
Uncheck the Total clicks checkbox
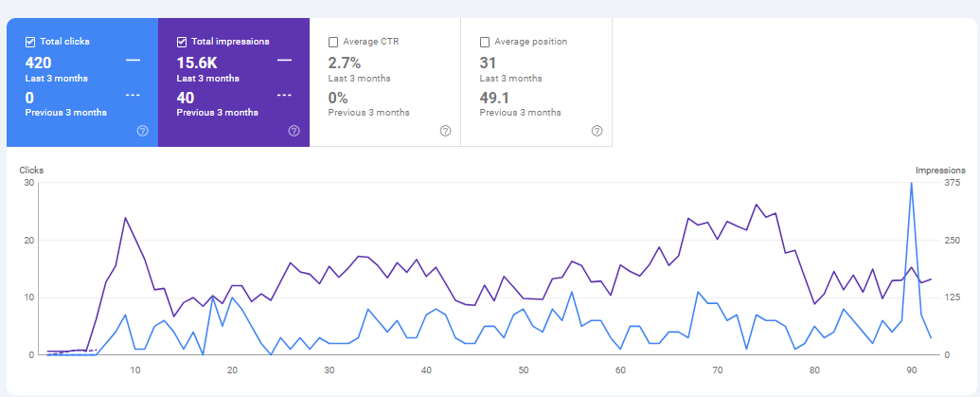pyautogui.click(x=30, y=42)
